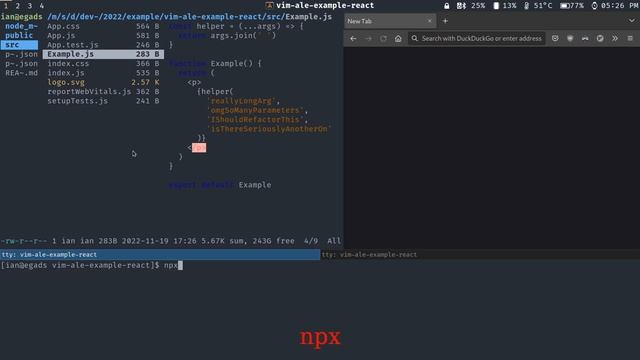Open the Pocket save icon
Screen dimensions: 640x360
555,38
